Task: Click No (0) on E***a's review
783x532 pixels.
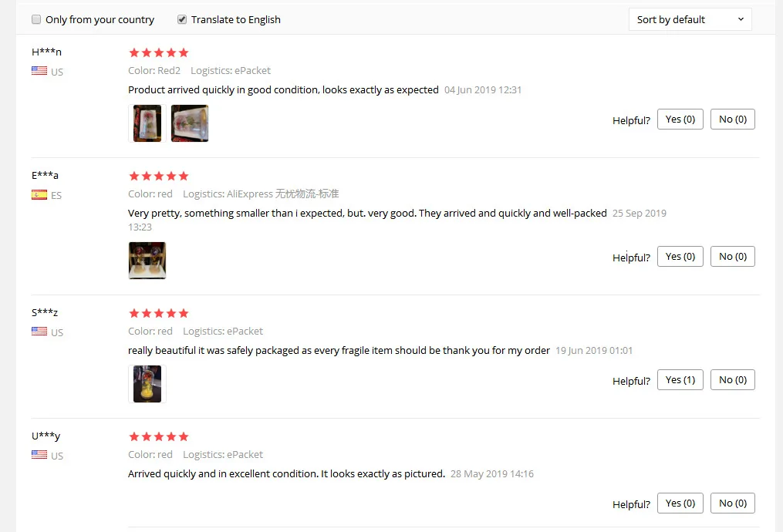Action: [x=733, y=257]
